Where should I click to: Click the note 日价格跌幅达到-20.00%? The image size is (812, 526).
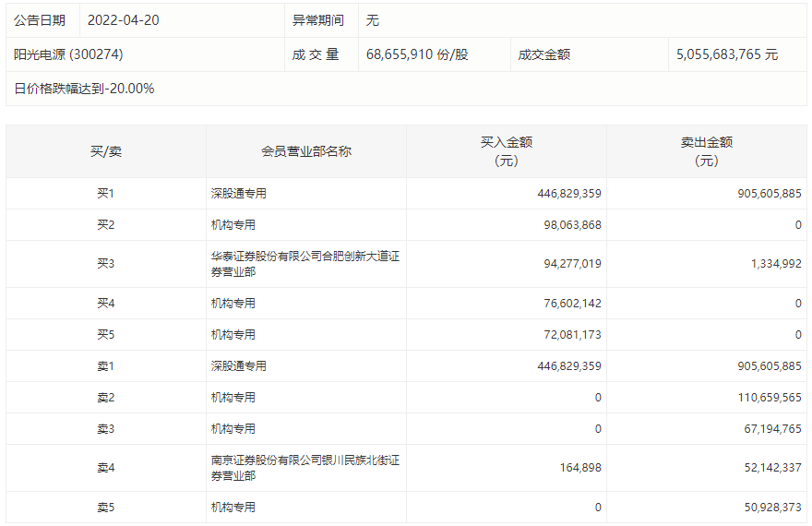coord(84,89)
